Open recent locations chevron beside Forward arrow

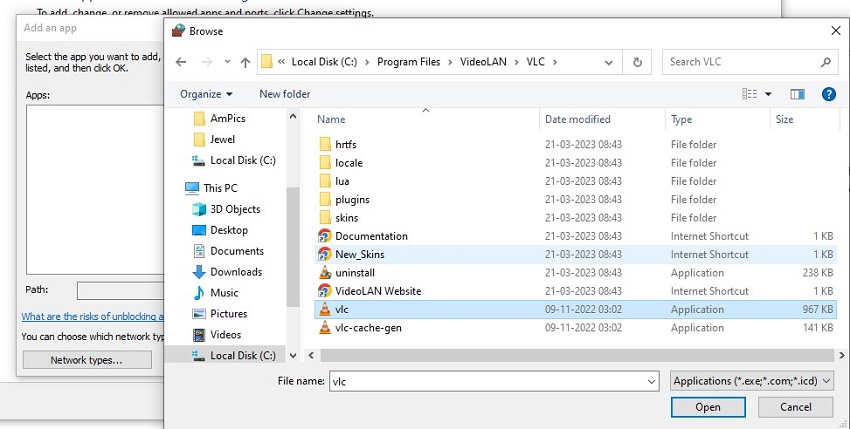[x=227, y=62]
